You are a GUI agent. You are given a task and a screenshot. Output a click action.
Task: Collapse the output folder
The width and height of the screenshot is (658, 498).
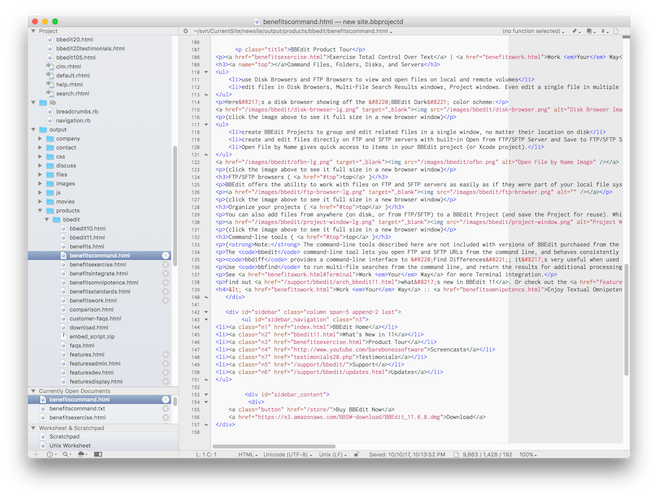coord(35,129)
